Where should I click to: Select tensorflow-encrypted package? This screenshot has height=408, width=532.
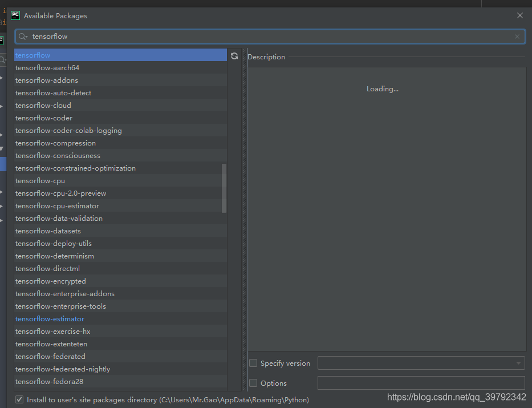pos(120,281)
